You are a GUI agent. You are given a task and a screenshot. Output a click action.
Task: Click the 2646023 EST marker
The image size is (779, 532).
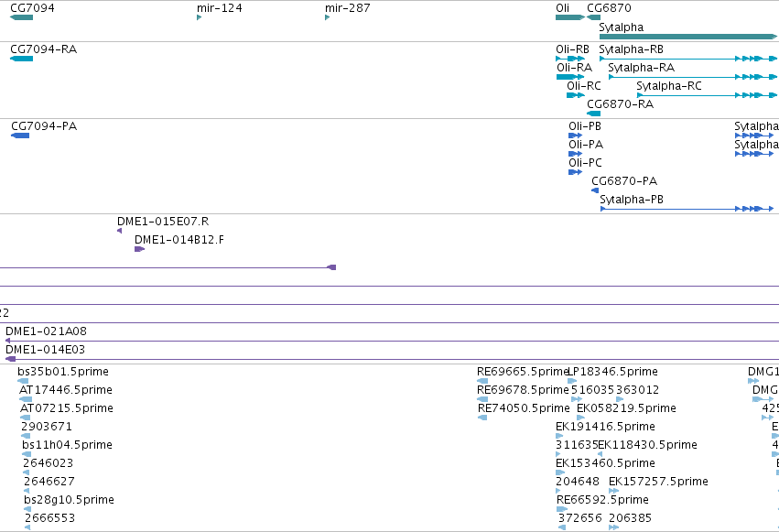[27, 472]
